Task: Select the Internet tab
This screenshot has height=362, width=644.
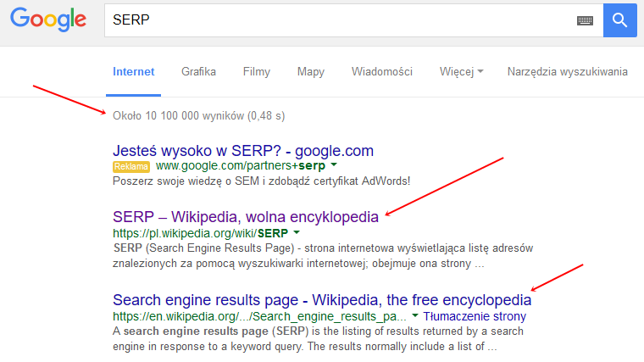Action: pos(134,71)
